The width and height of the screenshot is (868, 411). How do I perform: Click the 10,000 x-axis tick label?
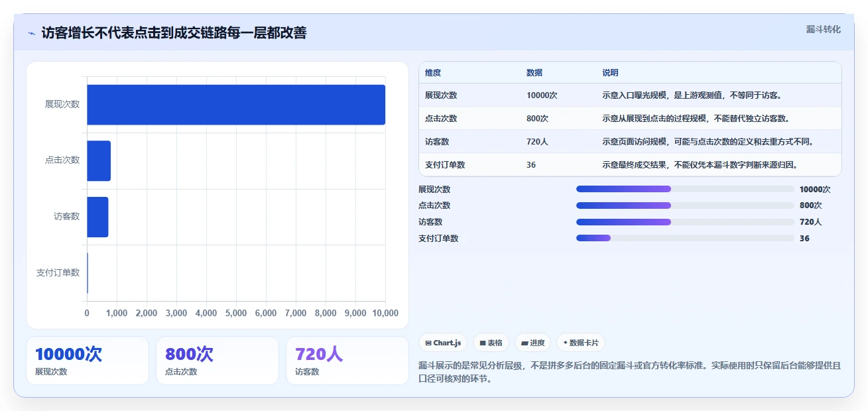click(385, 314)
